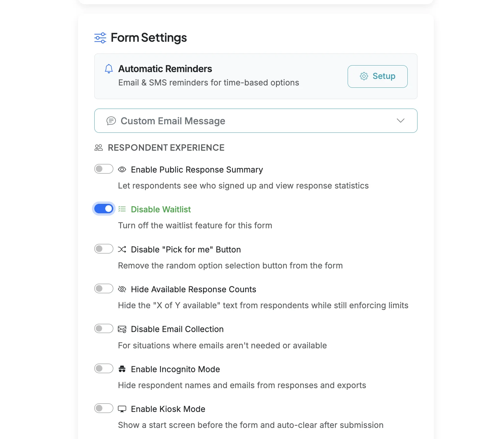The height and width of the screenshot is (439, 504).
Task: Click the Form Settings sliders icon
Action: (100, 38)
